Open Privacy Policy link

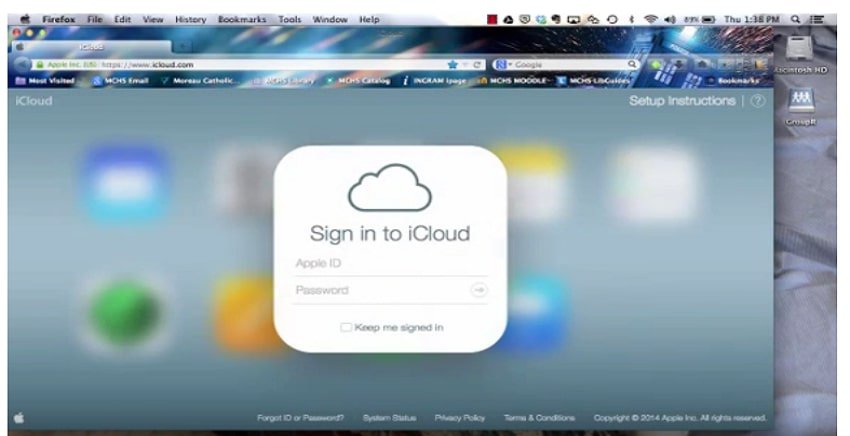coord(460,418)
